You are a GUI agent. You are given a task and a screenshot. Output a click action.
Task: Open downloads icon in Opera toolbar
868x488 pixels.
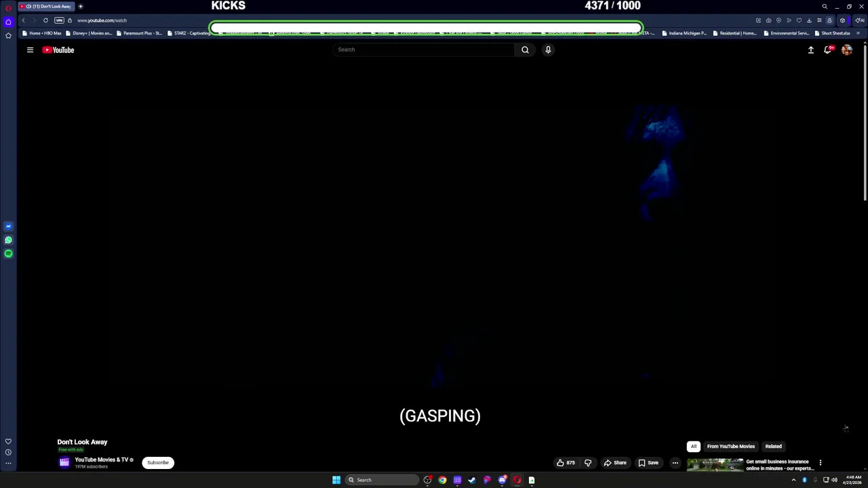809,20
